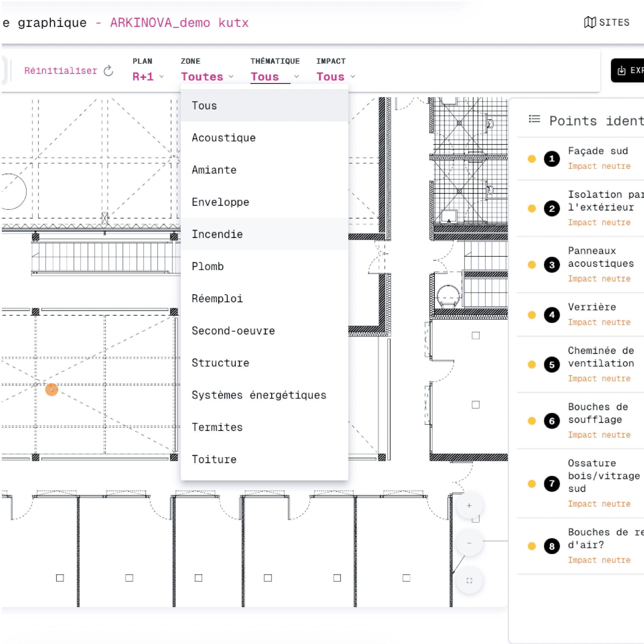Select numbered marker 4 for Verrière
This screenshot has height=644, width=644.
[x=552, y=315]
